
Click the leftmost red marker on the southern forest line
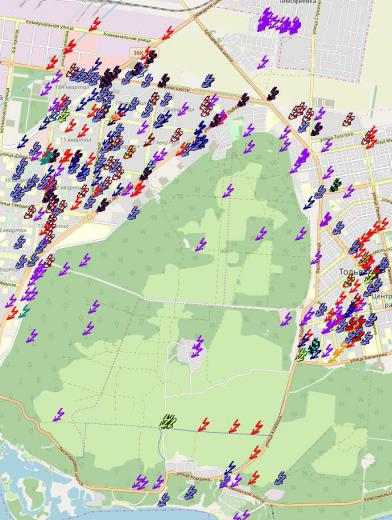(x=203, y=425)
